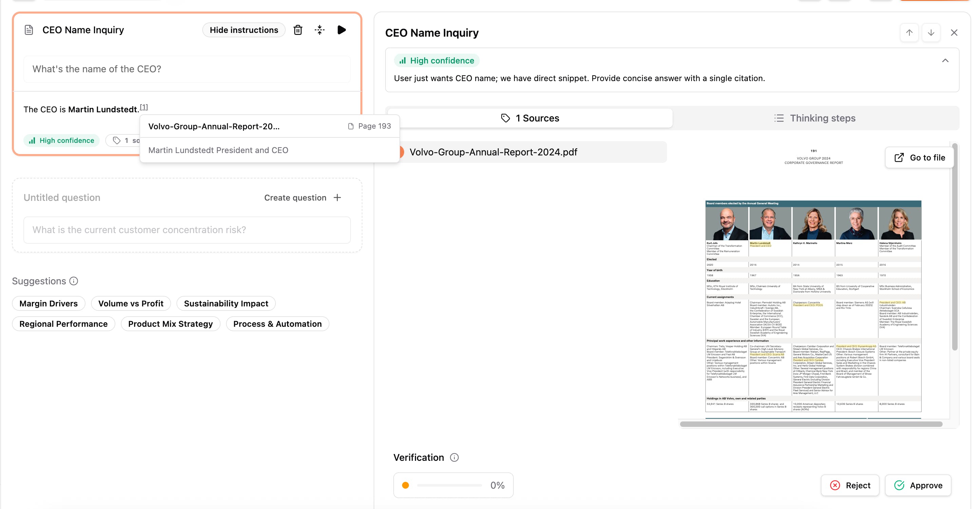The image size is (980, 509).
Task: Click High confidence badge in question card
Action: click(x=62, y=141)
